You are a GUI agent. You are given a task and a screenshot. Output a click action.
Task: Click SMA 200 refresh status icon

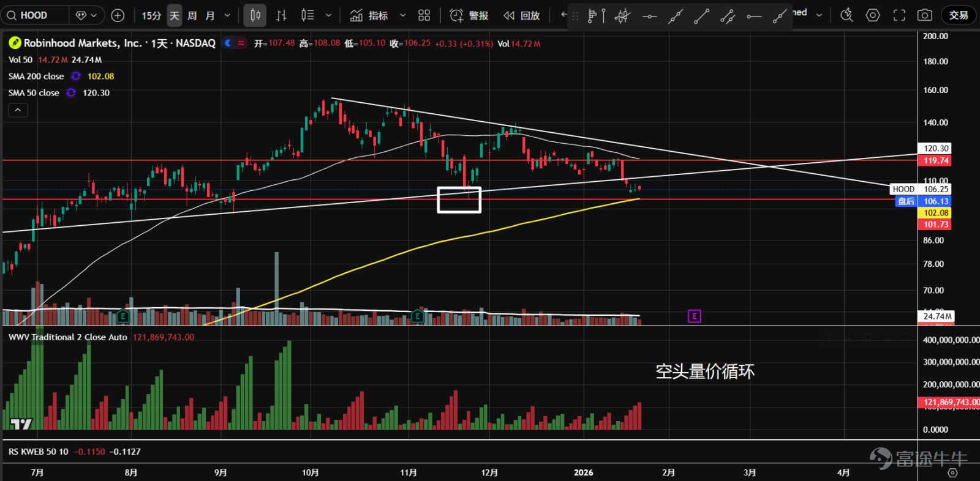tap(76, 76)
